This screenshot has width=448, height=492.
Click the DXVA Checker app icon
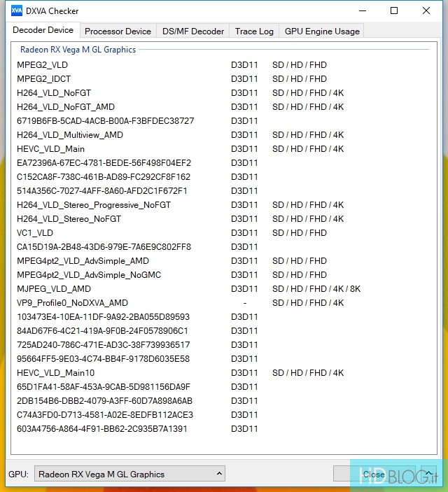click(16, 10)
